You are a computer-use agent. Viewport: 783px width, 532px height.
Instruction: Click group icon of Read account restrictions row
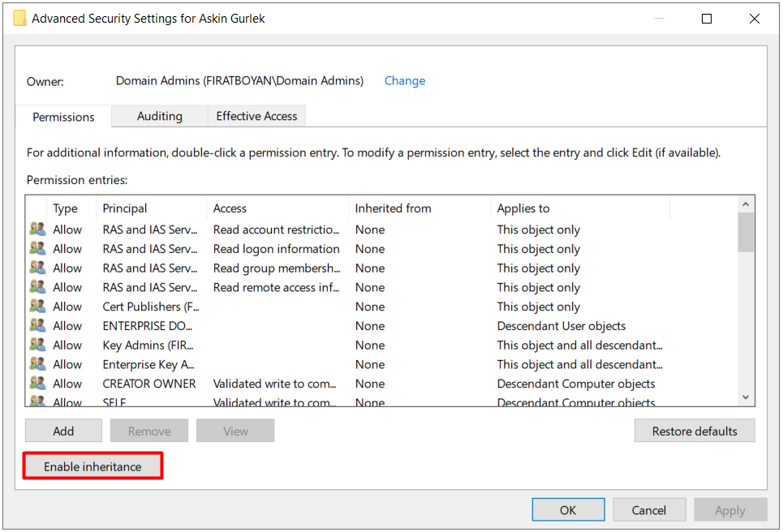37,229
